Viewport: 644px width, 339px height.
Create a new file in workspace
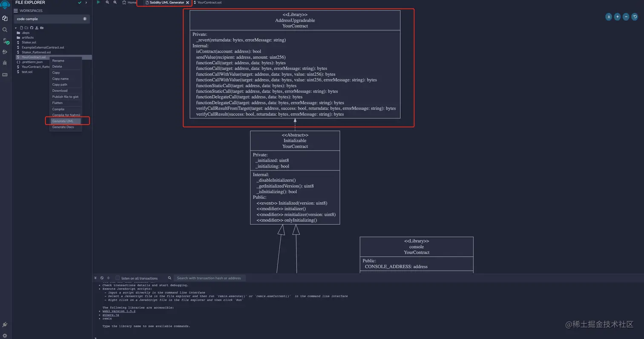coord(21,28)
